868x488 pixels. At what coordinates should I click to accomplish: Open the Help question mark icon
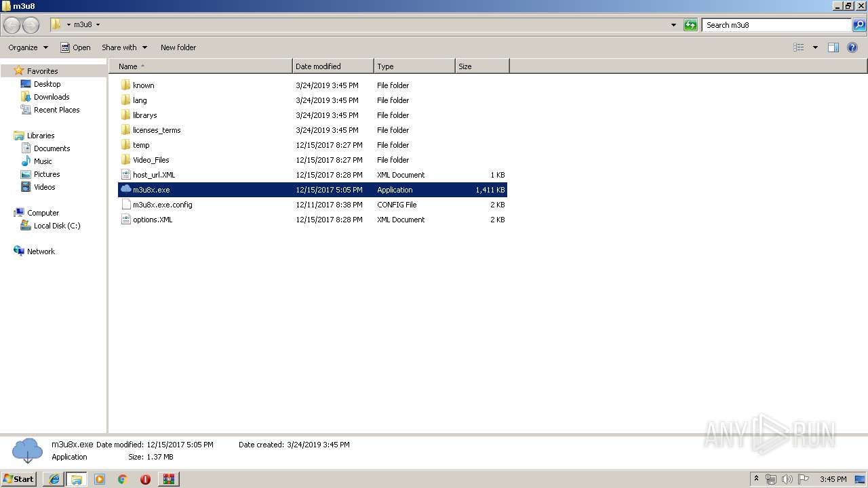[852, 47]
